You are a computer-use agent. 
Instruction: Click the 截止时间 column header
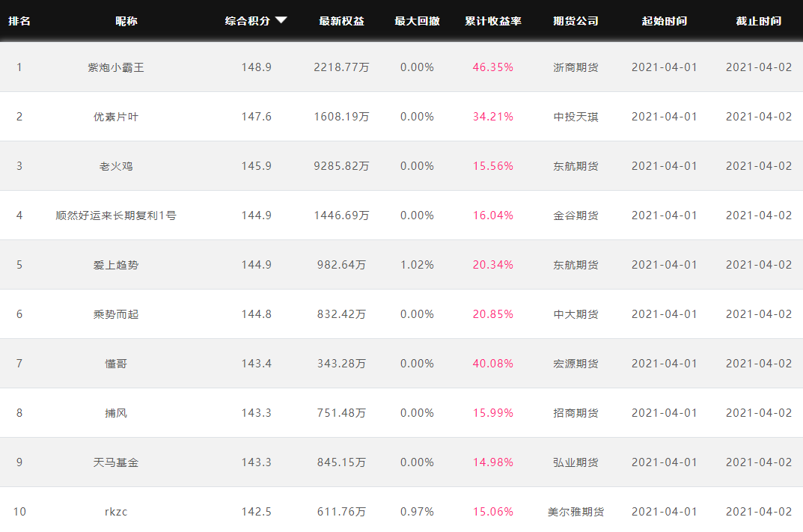[759, 21]
